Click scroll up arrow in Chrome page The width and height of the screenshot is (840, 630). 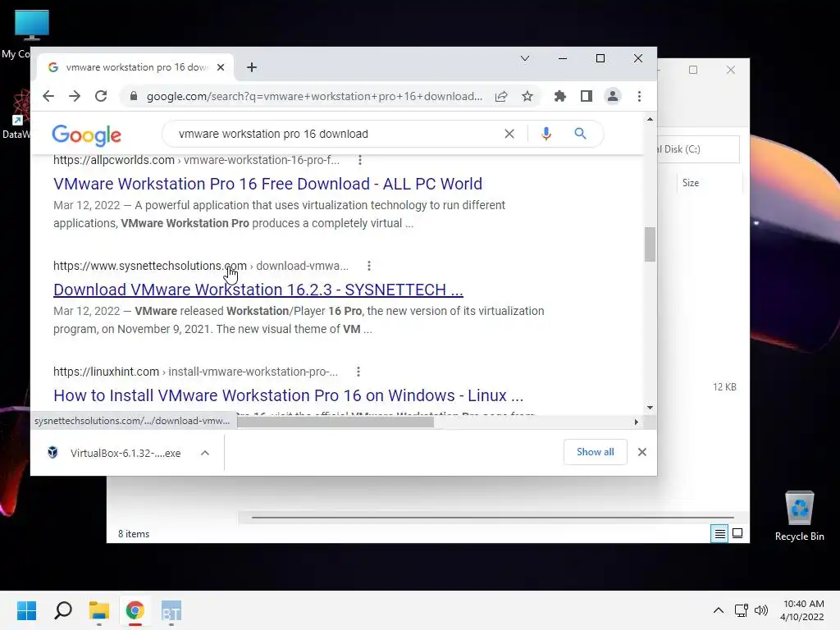point(650,120)
